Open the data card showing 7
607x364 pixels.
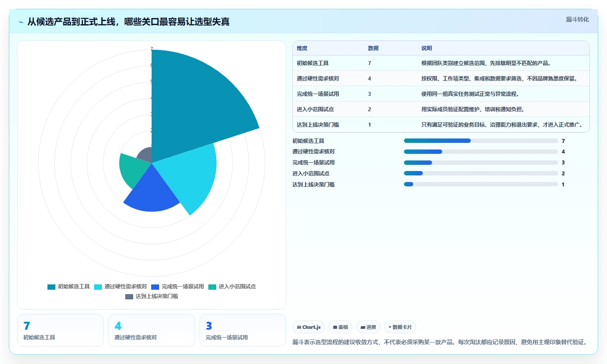[x=60, y=330]
